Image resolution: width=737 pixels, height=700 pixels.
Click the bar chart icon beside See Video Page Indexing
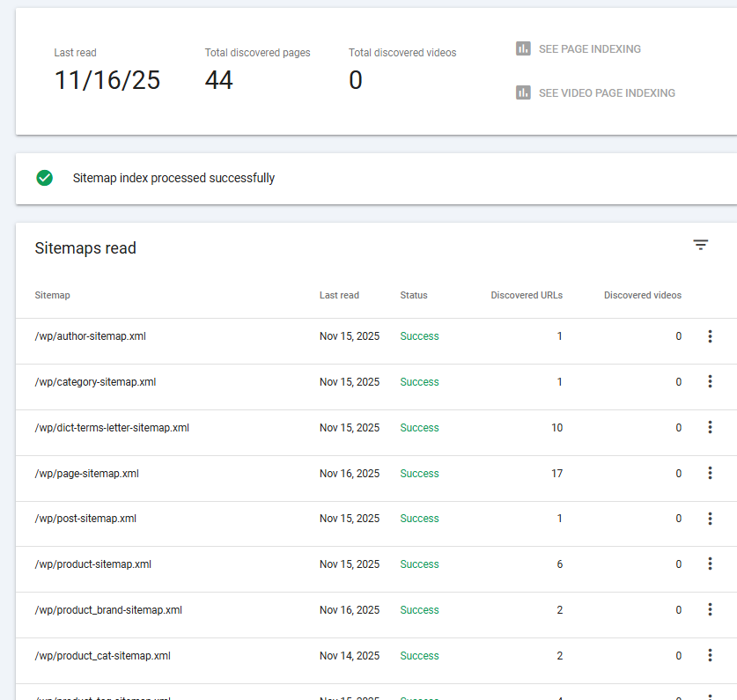pos(523,92)
